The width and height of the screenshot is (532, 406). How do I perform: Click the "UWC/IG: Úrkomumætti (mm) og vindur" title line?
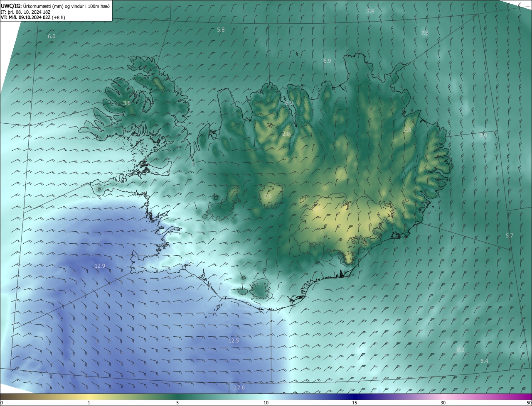(x=55, y=5)
